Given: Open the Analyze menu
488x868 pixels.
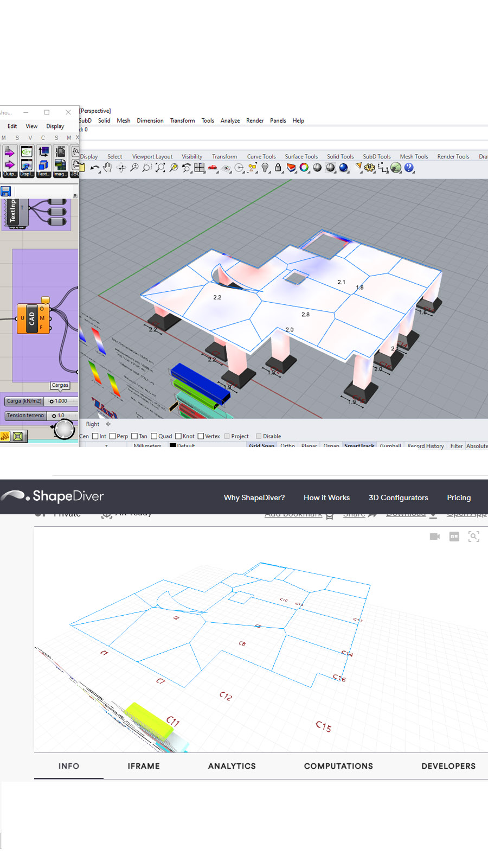Looking at the screenshot, I should coord(230,120).
